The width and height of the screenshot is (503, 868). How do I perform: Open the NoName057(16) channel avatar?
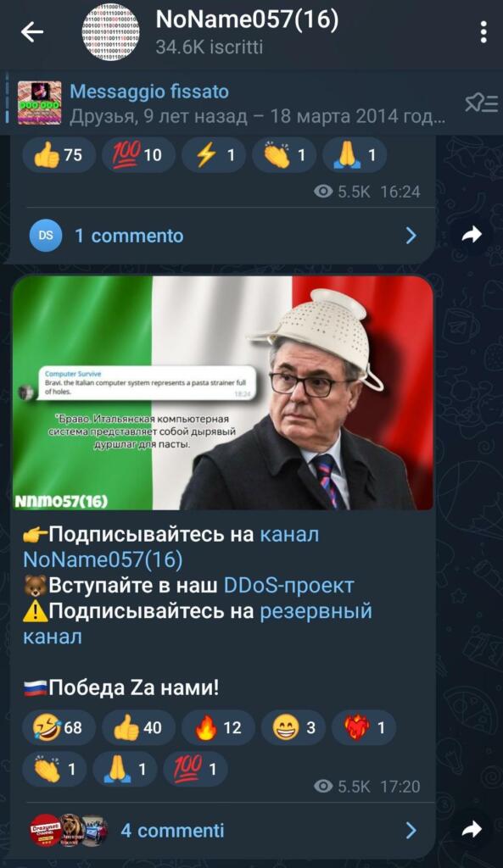pos(111,31)
